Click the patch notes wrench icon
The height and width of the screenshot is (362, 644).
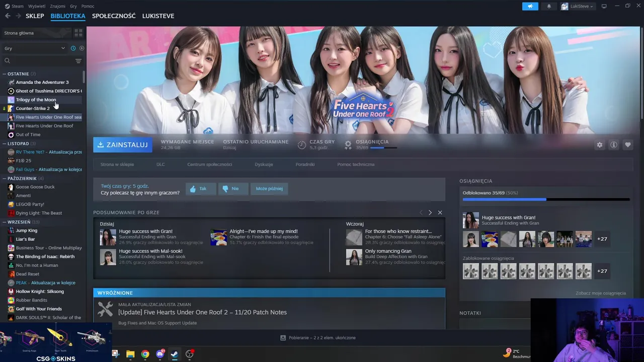coord(105,309)
